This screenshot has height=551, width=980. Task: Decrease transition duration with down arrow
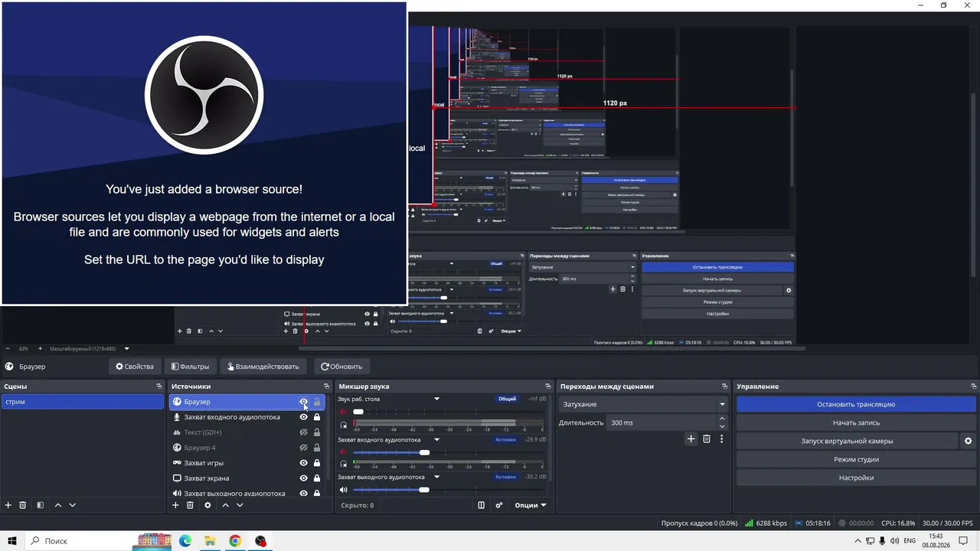coord(722,426)
